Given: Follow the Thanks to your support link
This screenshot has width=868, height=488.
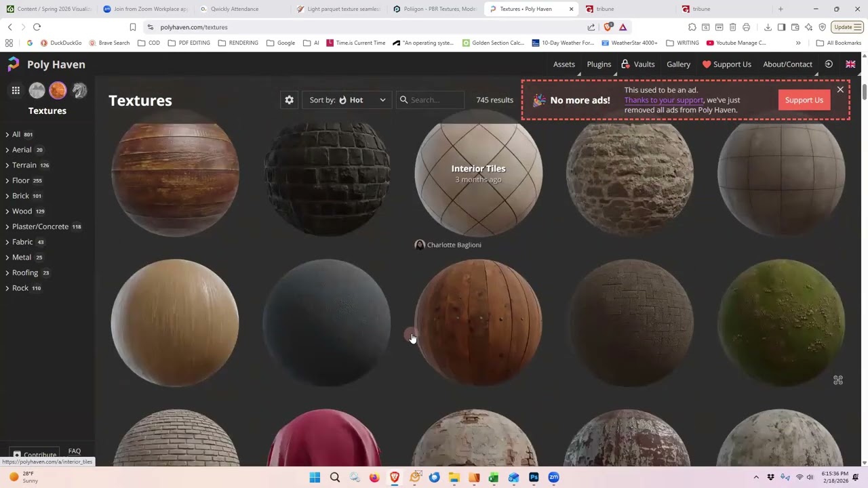Looking at the screenshot, I should coord(664,100).
